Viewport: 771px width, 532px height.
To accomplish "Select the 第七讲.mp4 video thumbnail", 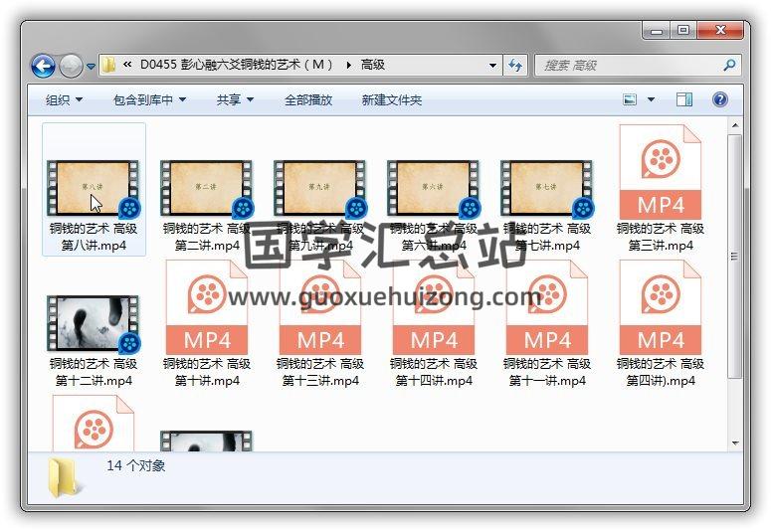I will tap(547, 188).
